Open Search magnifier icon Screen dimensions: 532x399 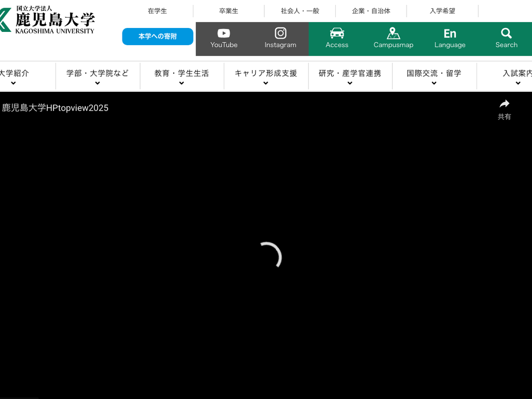point(506,34)
